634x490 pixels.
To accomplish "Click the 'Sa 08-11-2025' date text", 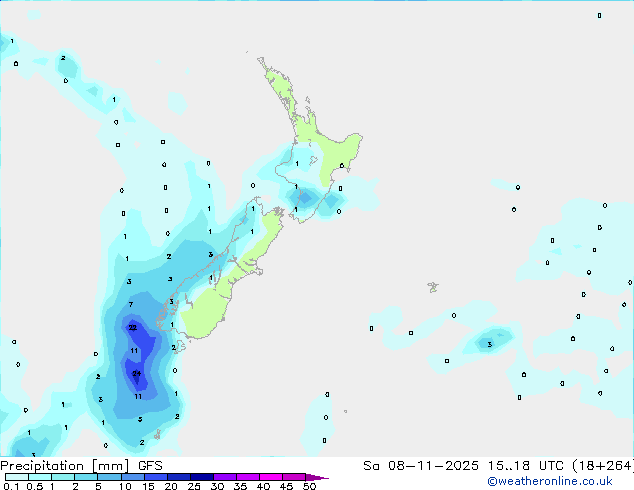I will coord(421,466).
